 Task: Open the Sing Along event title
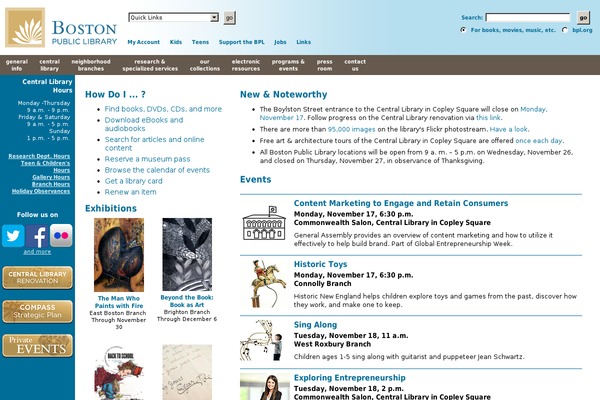tap(315, 325)
